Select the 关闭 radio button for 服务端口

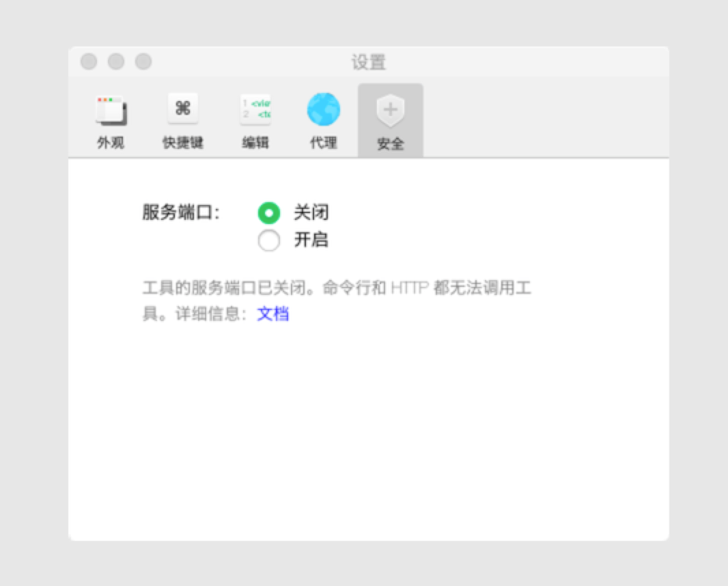coord(269,213)
